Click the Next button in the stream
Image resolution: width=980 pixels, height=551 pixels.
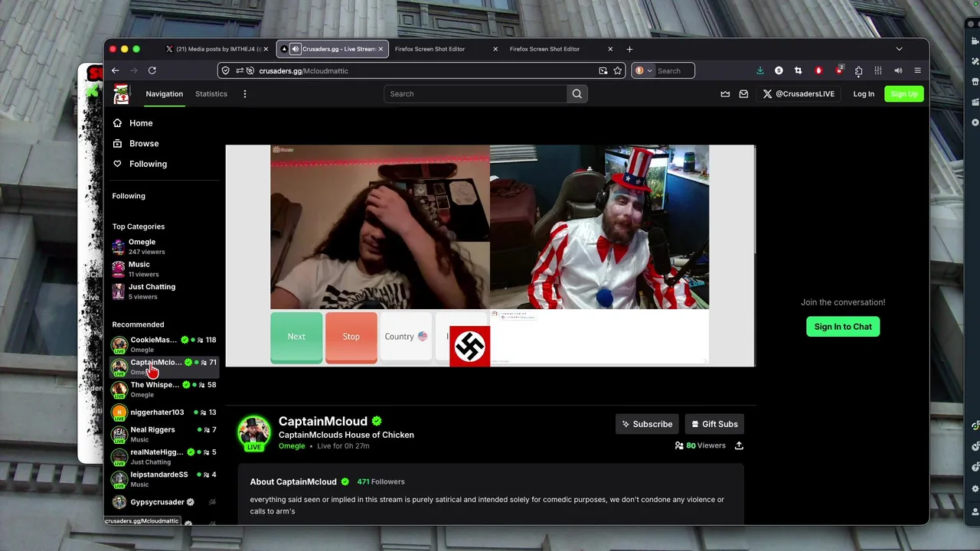point(296,337)
